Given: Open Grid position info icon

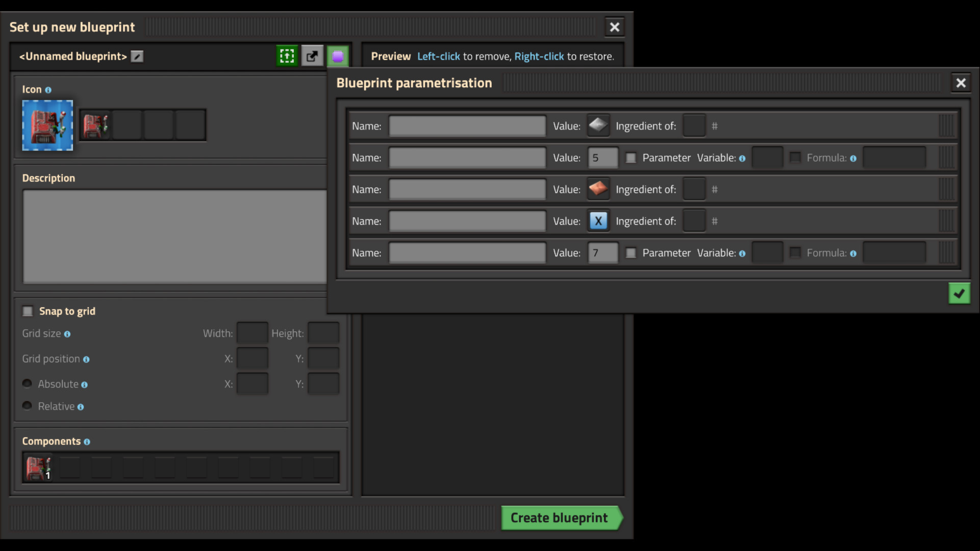Looking at the screenshot, I should coord(86,360).
